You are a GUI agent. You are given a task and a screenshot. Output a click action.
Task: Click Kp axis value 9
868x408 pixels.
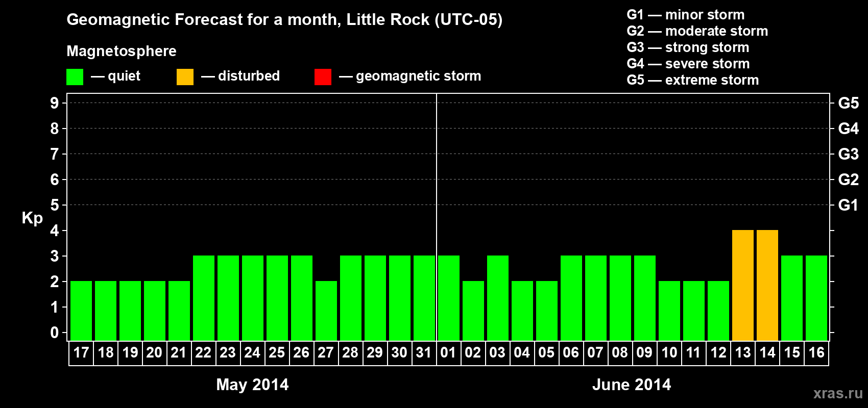coord(55,103)
